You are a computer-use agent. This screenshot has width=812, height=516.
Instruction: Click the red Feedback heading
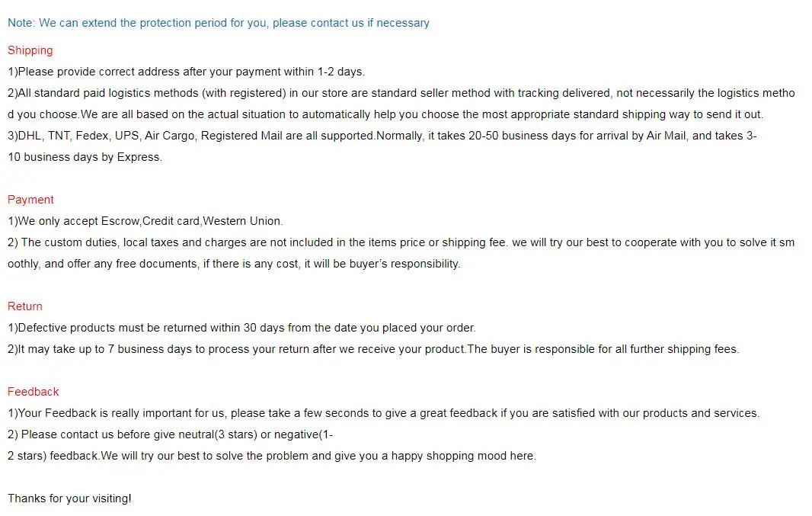34,392
